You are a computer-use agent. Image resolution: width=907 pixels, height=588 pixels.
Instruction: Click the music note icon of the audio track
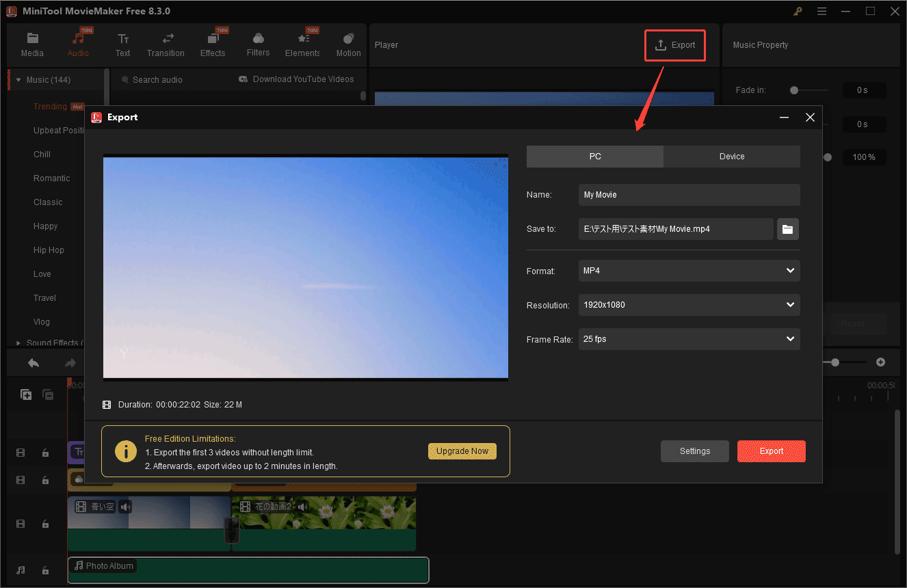point(21,570)
